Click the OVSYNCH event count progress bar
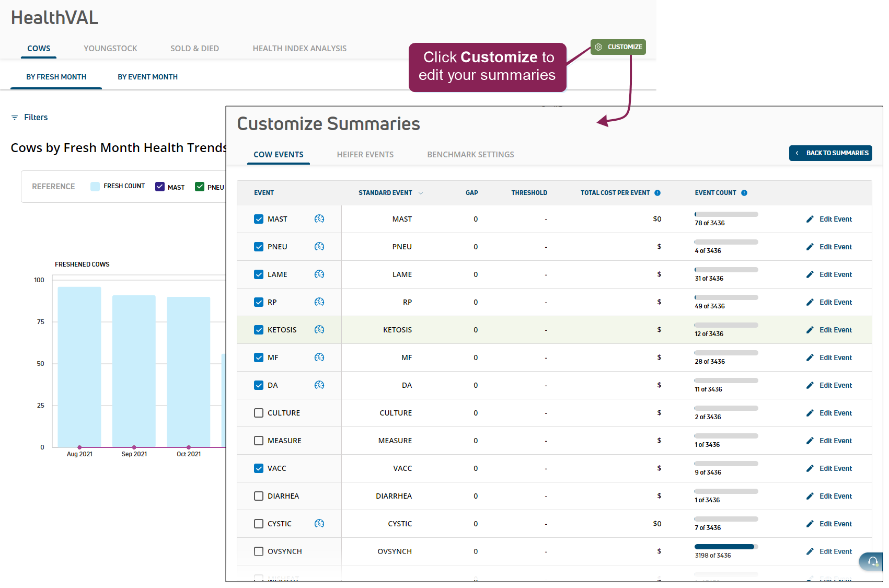Screen dimensions: 889x588 point(726,547)
